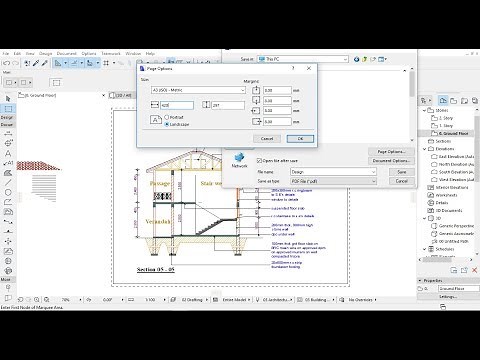Select the Marquee tool in the toolbox
480x360 pixels.
[x=8, y=109]
